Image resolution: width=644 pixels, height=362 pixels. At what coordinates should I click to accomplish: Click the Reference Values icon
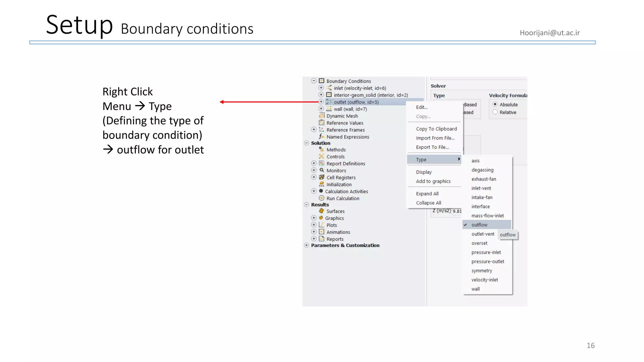[x=321, y=123]
